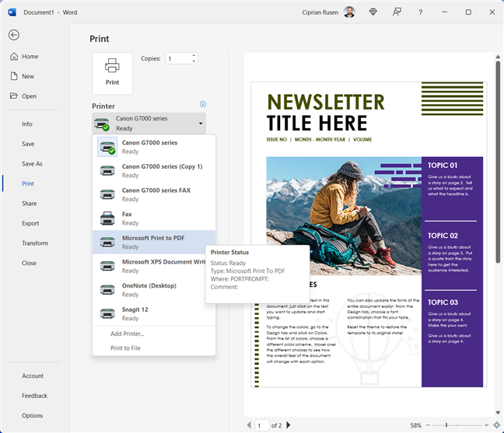Open the Home page in sidebar
Image resolution: width=504 pixels, height=433 pixels.
30,57
